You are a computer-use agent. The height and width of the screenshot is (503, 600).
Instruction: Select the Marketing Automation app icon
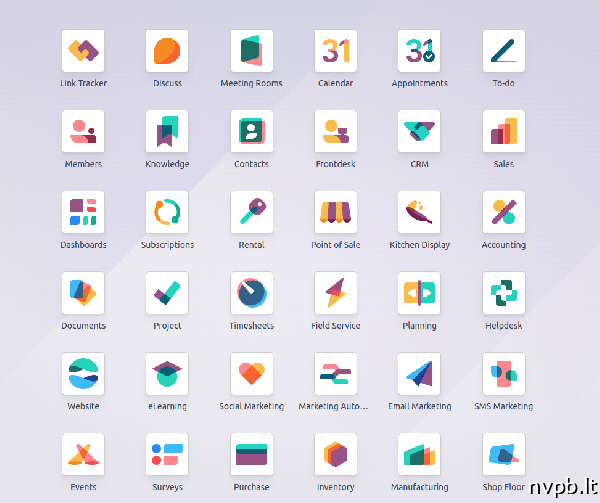click(x=336, y=374)
